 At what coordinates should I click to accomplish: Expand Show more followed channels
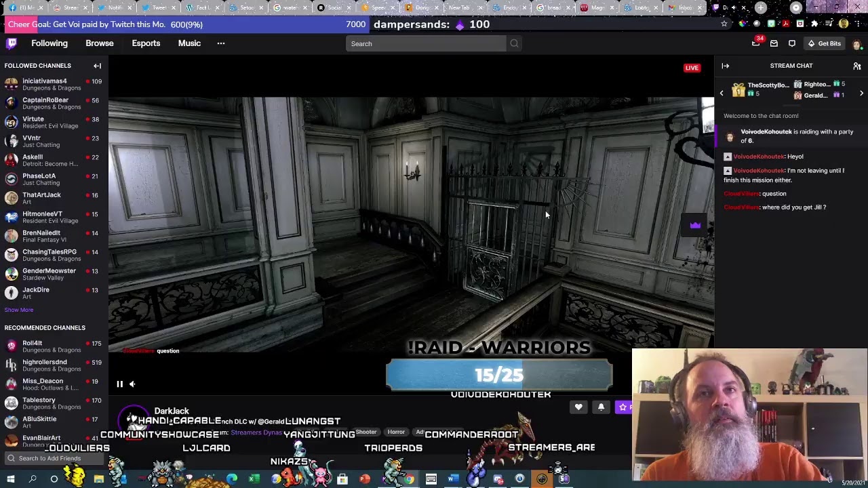19,310
